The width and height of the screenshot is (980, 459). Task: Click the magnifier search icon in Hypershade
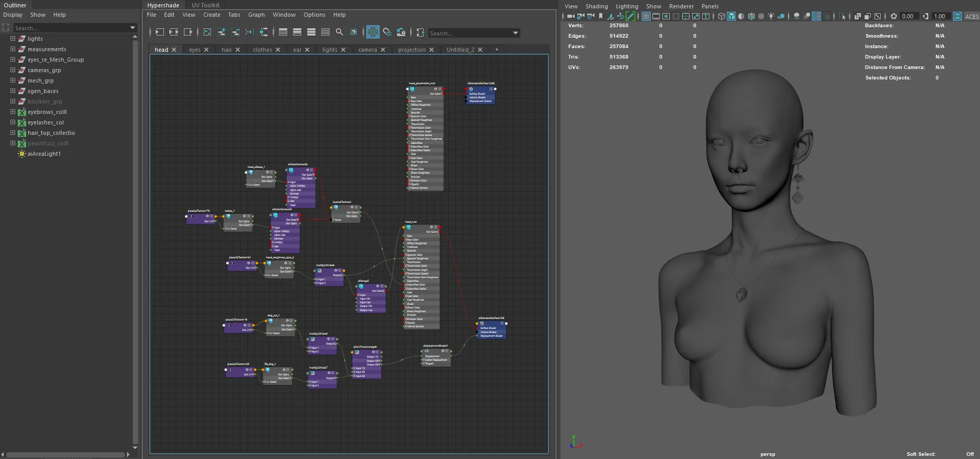340,32
